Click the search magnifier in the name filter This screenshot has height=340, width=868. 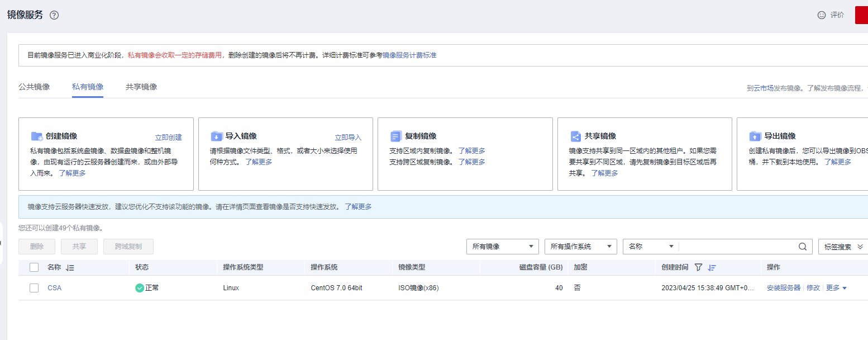(x=803, y=246)
